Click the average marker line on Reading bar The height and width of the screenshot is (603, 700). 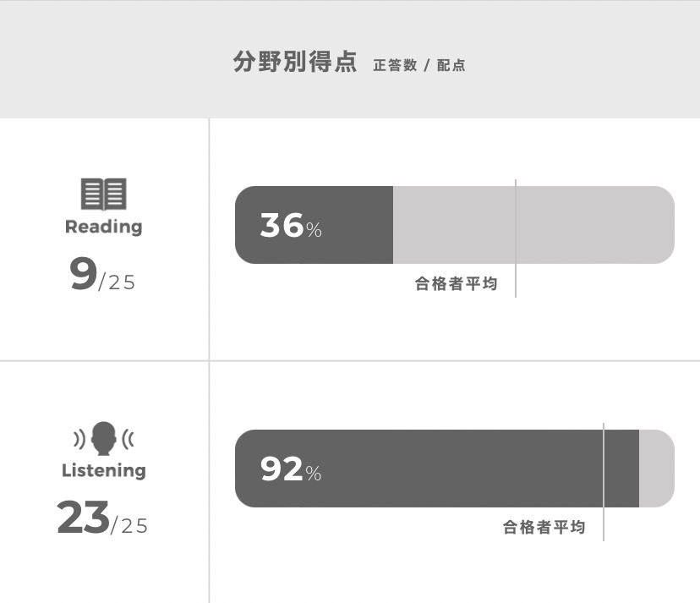[516, 238]
